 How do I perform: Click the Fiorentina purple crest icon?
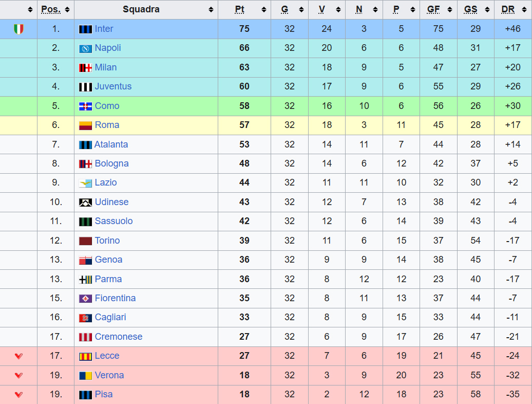point(85,299)
